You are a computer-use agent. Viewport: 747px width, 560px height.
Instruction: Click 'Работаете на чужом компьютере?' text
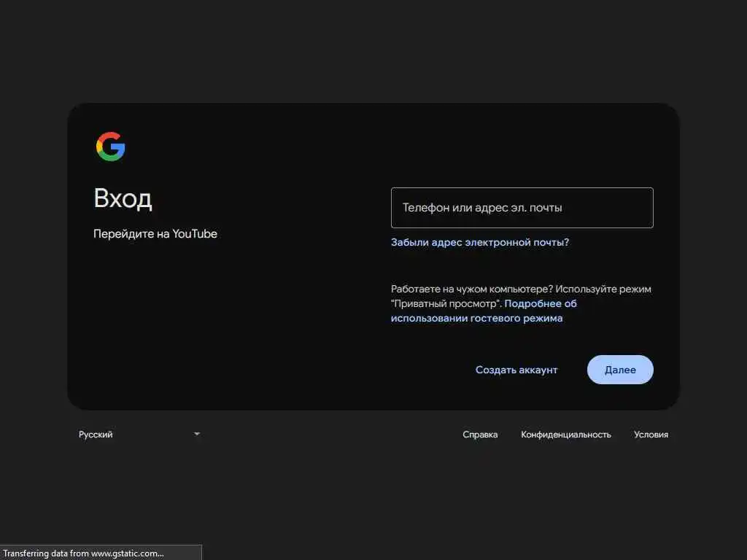[472, 289]
